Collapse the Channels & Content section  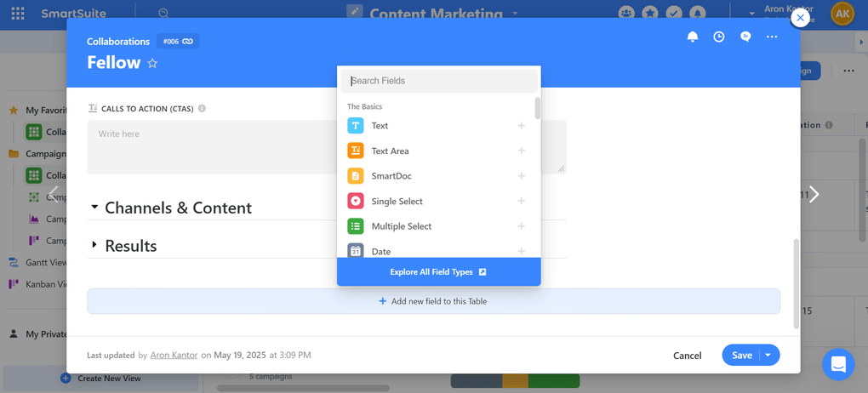(x=94, y=207)
